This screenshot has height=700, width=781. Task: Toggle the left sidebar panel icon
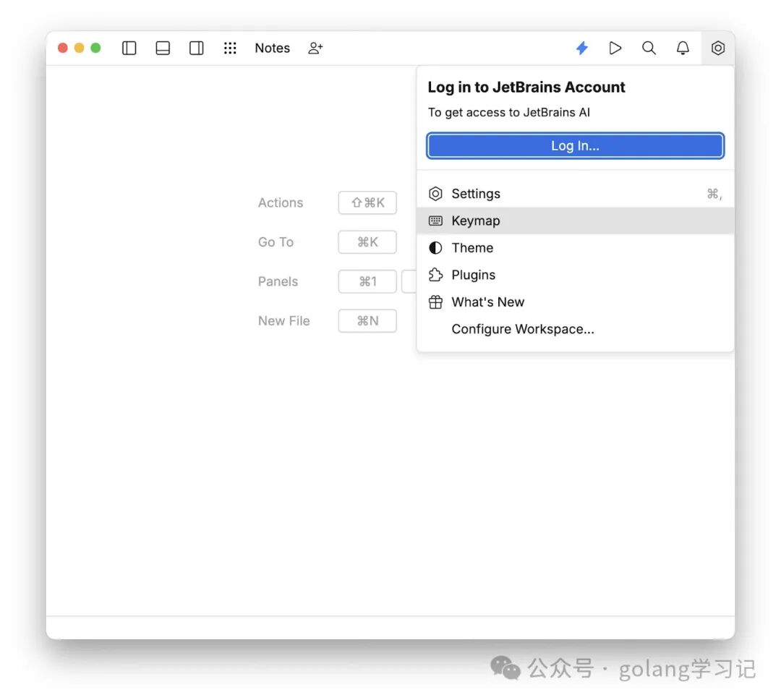coord(129,48)
